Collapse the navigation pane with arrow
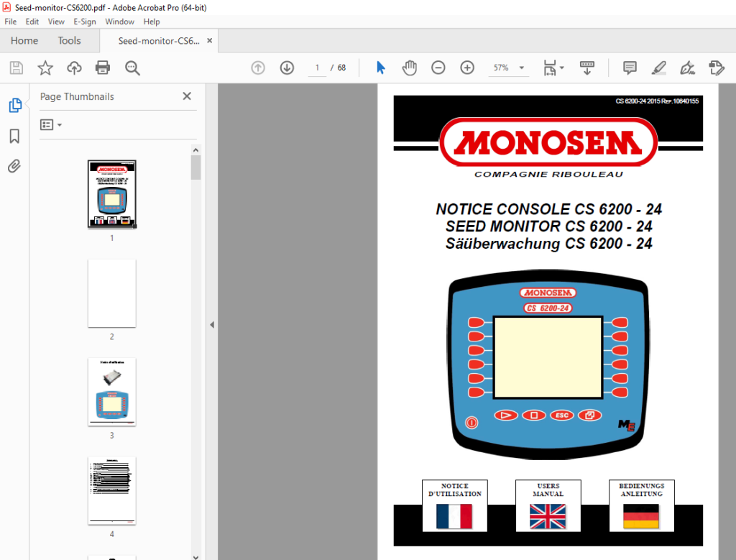The height and width of the screenshot is (560, 736). tap(212, 325)
